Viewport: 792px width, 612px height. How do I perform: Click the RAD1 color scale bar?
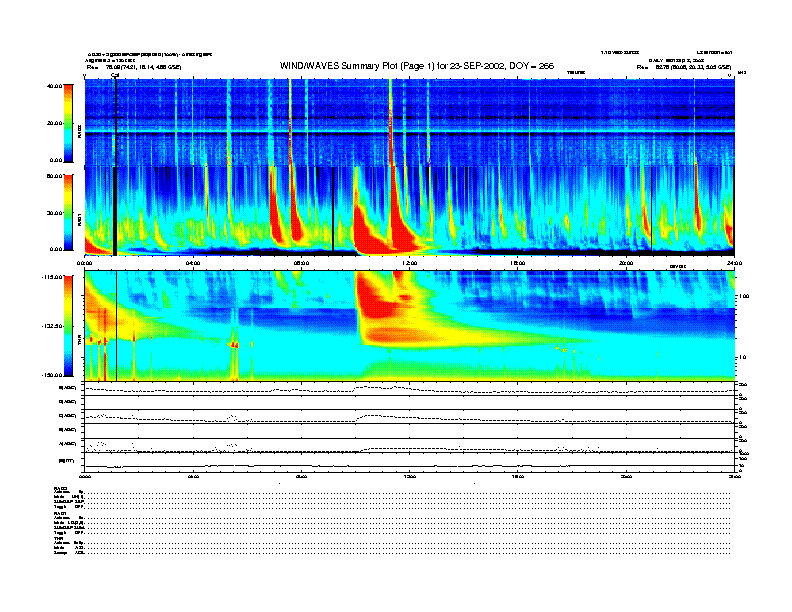coord(68,213)
